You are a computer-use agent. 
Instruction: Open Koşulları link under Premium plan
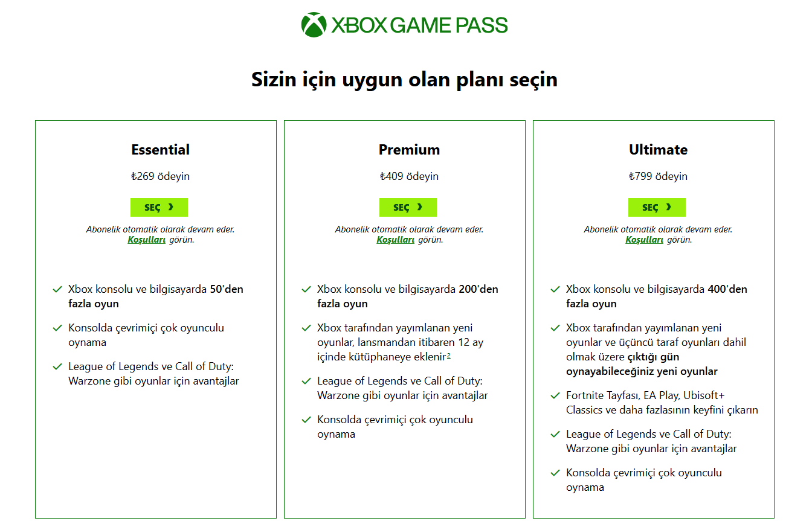(396, 240)
